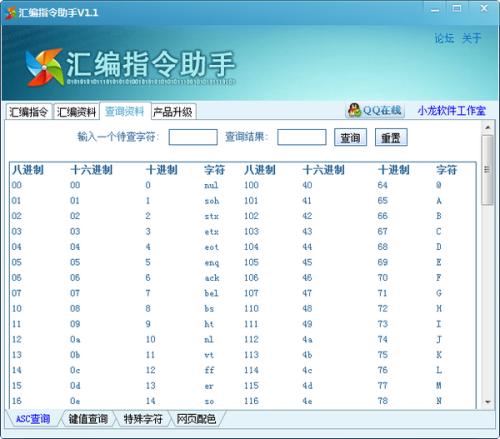Viewport: 500px width, 439px height.
Task: Click the hex value '0a' cell
Action: [75, 339]
